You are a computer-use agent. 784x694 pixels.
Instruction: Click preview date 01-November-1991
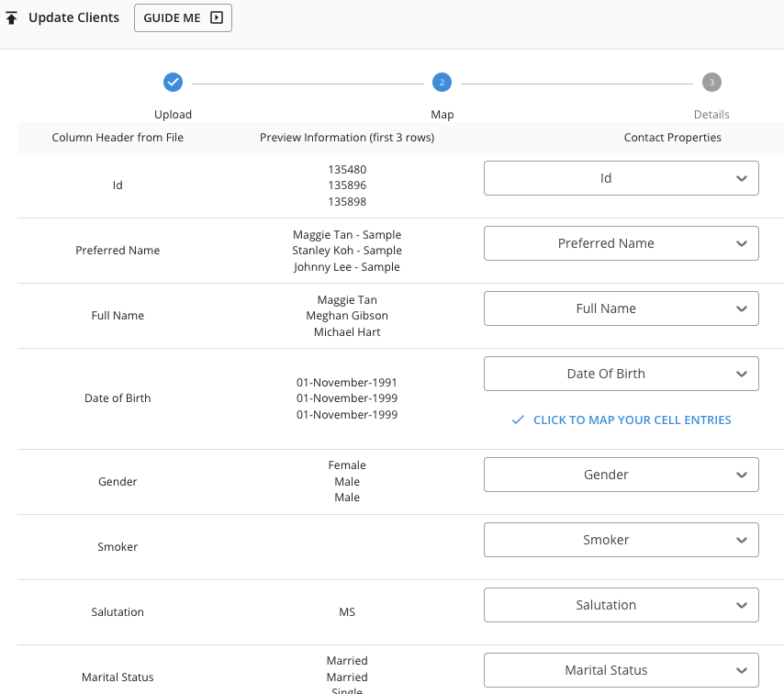point(347,383)
